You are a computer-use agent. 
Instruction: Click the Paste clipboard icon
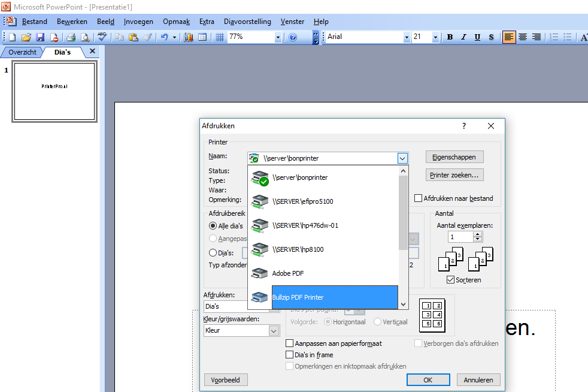click(133, 37)
